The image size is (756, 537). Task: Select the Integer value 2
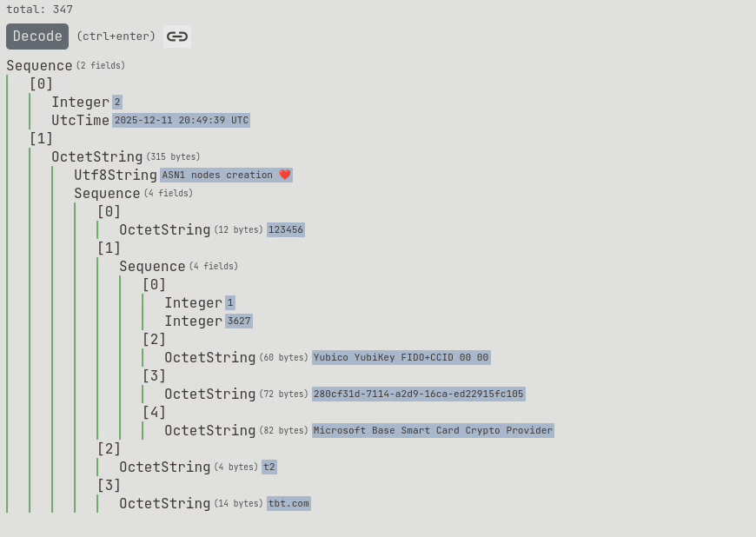[x=117, y=103]
